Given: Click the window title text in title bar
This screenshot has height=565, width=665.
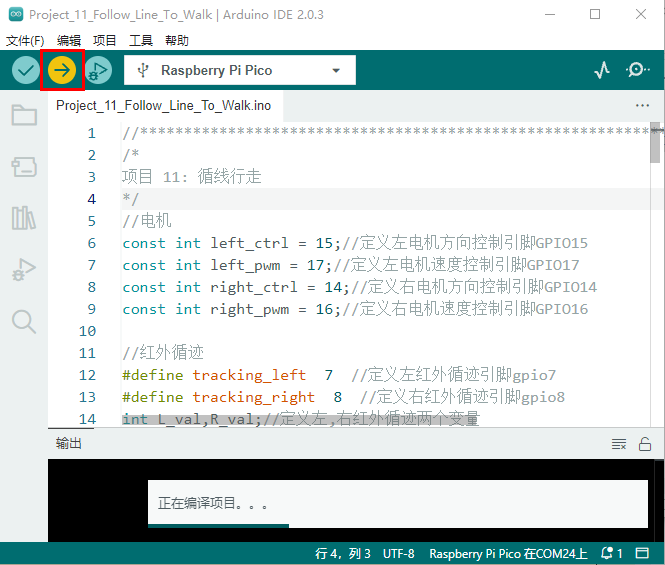Looking at the screenshot, I should point(176,15).
